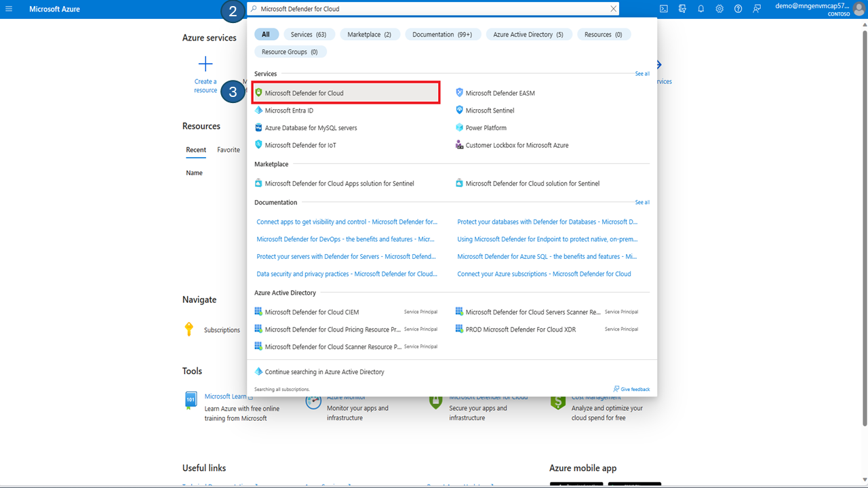Image resolution: width=868 pixels, height=488 pixels.
Task: Open Microsoft Sentinel service
Action: (490, 110)
